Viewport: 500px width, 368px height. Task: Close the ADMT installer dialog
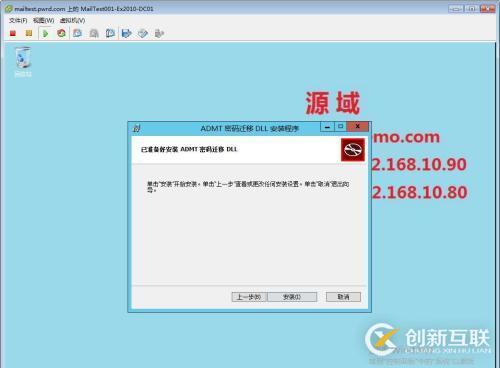tap(358, 127)
